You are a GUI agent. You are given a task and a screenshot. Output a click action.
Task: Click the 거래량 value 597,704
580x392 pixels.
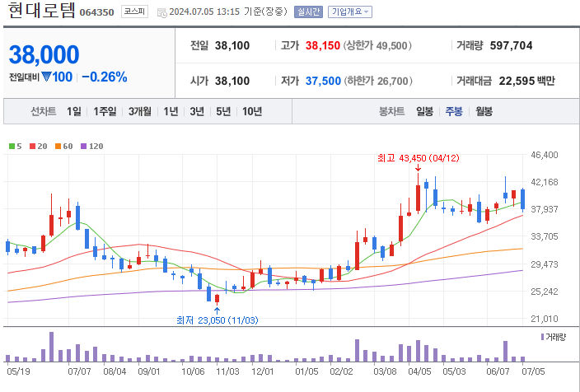[x=511, y=45]
